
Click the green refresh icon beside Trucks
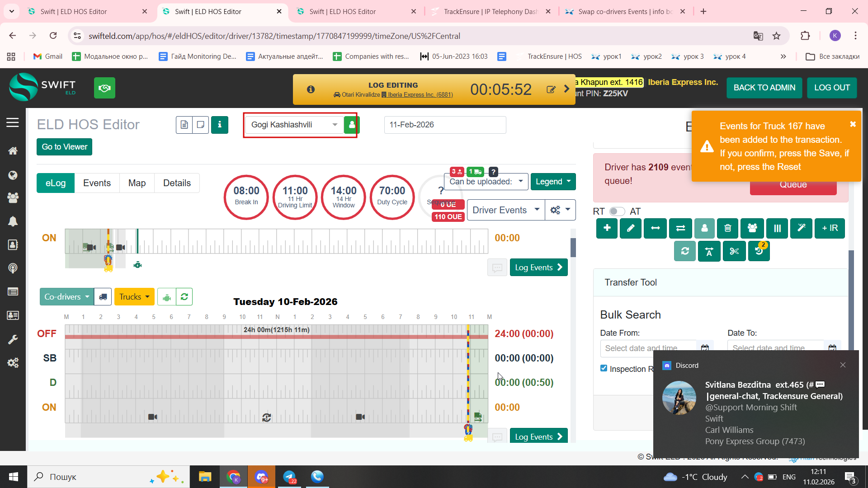click(x=184, y=297)
